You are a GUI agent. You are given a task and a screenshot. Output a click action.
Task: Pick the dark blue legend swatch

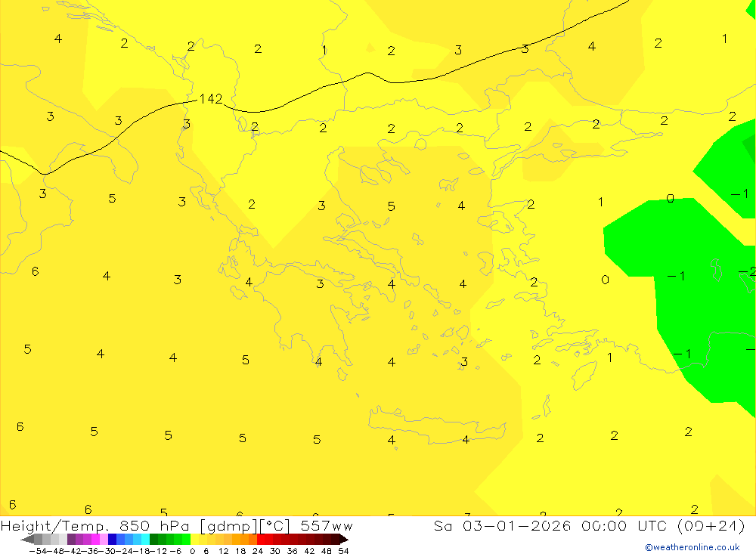(x=112, y=540)
